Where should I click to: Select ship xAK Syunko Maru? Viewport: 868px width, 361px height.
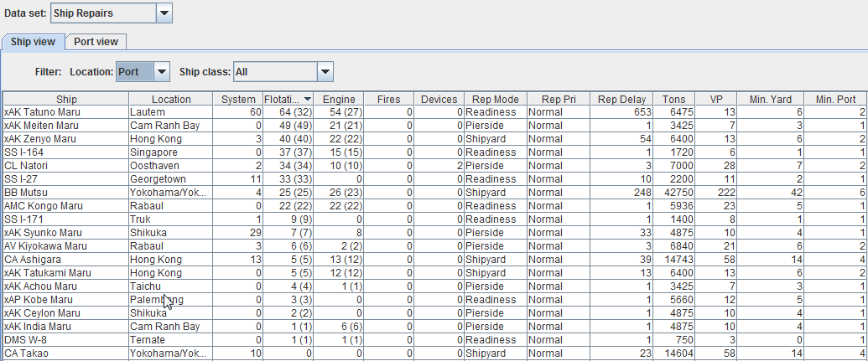[x=41, y=233]
